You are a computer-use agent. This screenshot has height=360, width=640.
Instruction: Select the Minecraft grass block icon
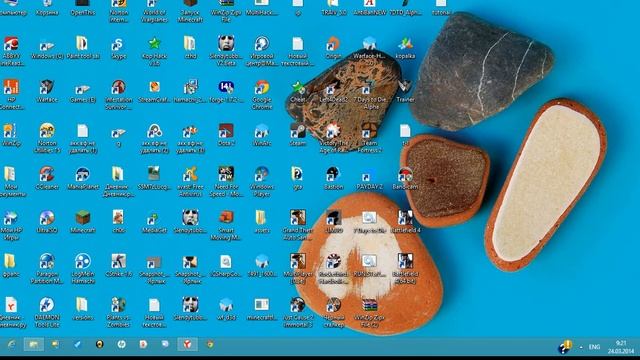pos(83,222)
